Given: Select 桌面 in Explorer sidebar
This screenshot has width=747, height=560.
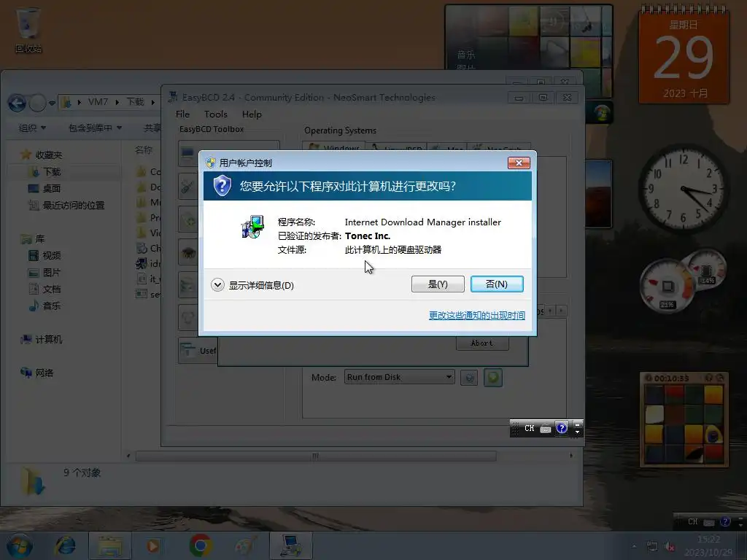Looking at the screenshot, I should pyautogui.click(x=44, y=189).
